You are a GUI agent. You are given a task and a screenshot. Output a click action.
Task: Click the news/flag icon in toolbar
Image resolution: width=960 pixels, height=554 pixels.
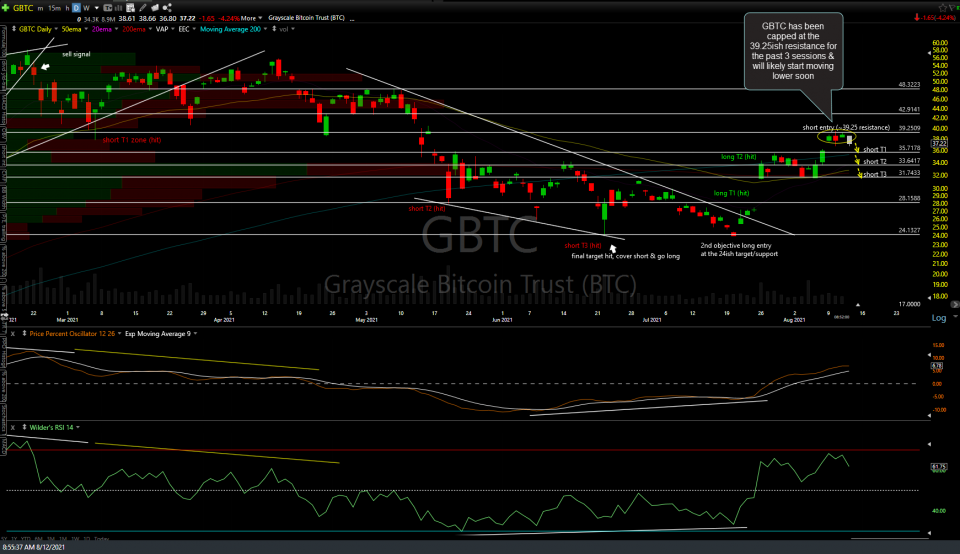[x=155, y=8]
